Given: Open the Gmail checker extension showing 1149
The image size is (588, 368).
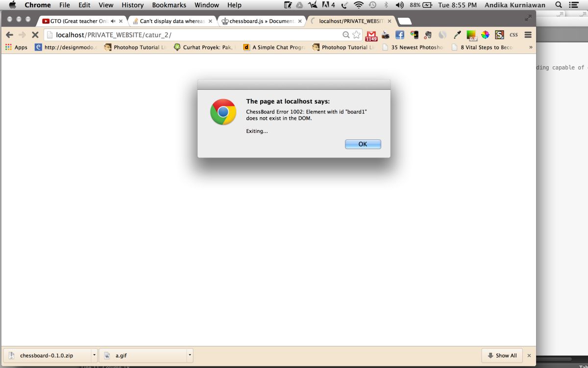Looking at the screenshot, I should click(371, 35).
